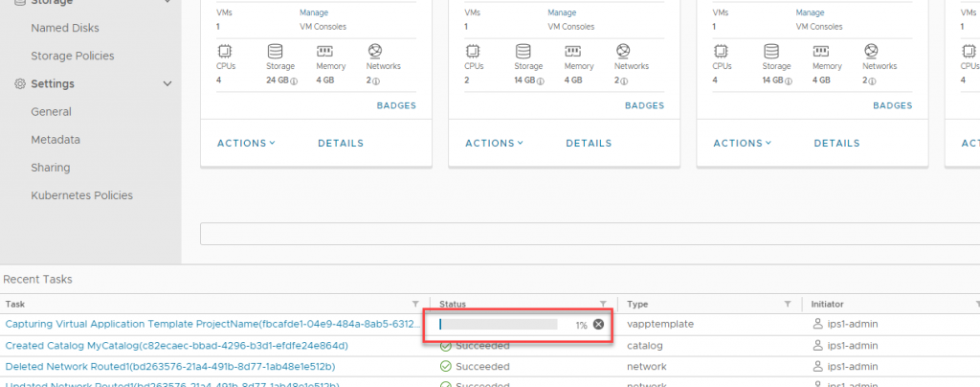This screenshot has width=980, height=387.
Task: Click the 1% capture progress bar
Action: [x=498, y=324]
